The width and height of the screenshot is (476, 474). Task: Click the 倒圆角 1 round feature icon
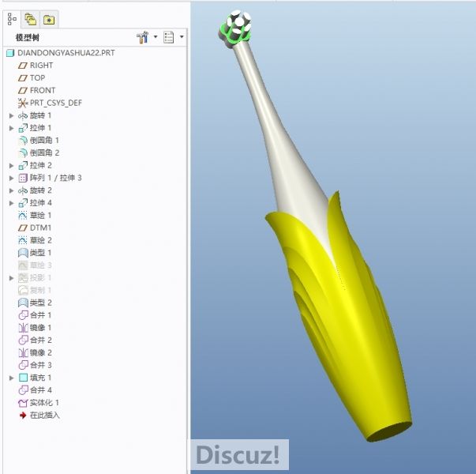(23, 141)
